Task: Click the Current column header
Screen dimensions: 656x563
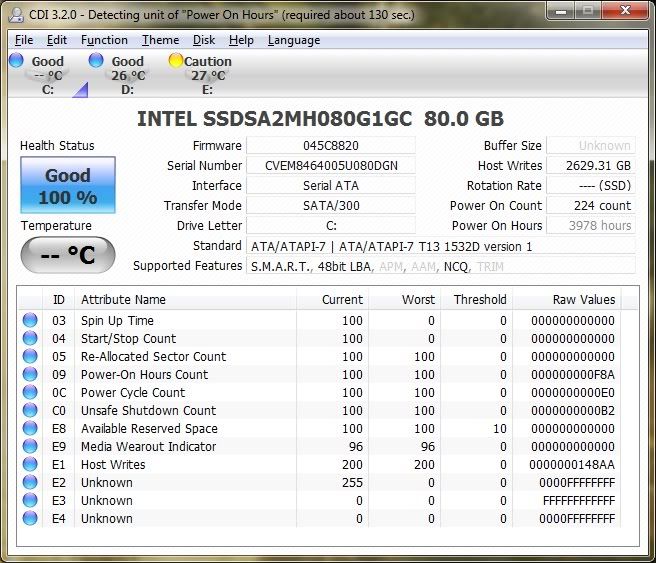Action: click(333, 299)
